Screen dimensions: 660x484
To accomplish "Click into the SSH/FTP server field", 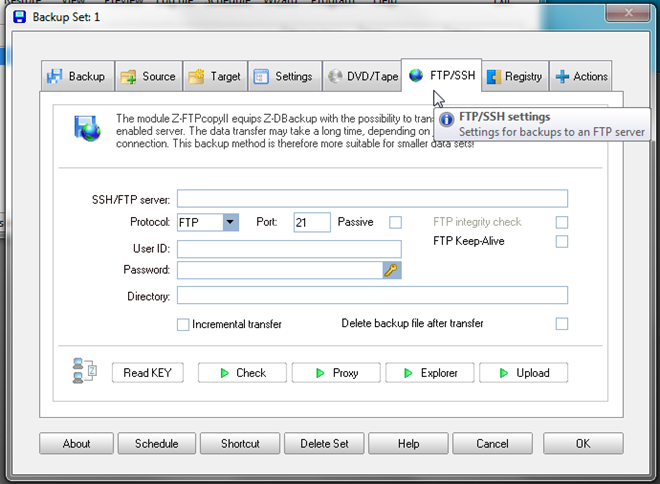I will [x=372, y=199].
